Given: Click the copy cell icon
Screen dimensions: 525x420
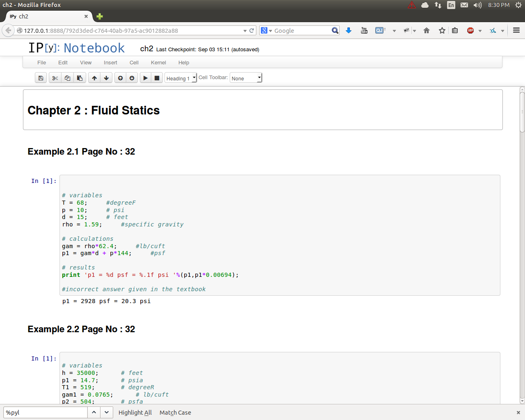Looking at the screenshot, I should coord(67,78).
